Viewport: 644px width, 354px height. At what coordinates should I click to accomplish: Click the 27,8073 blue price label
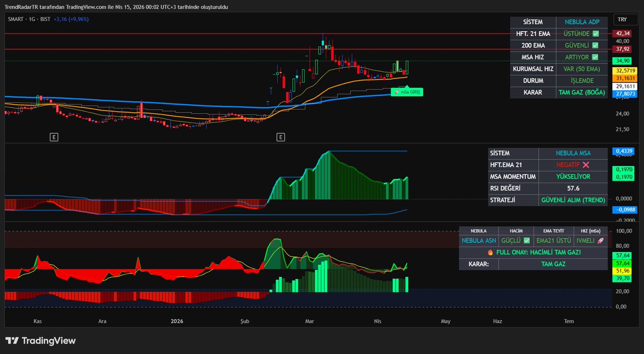[x=625, y=93]
